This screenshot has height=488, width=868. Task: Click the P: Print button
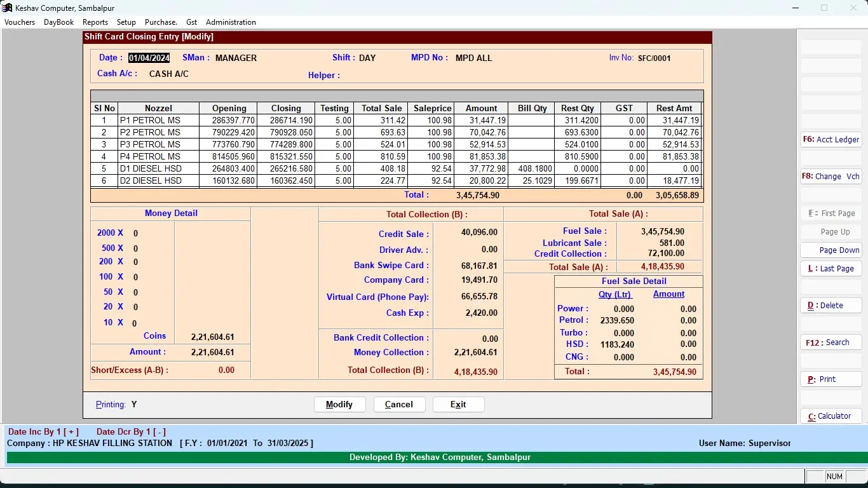click(x=831, y=379)
